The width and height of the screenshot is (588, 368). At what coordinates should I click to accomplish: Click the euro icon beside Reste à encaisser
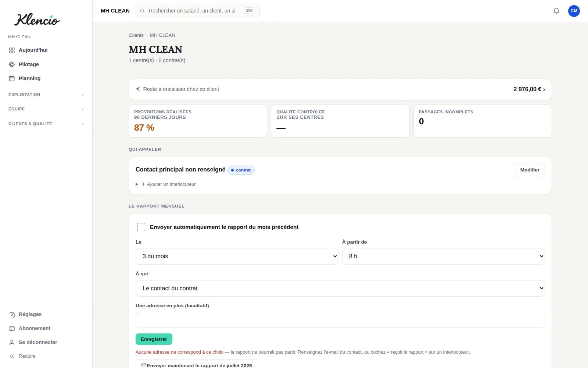pos(139,89)
